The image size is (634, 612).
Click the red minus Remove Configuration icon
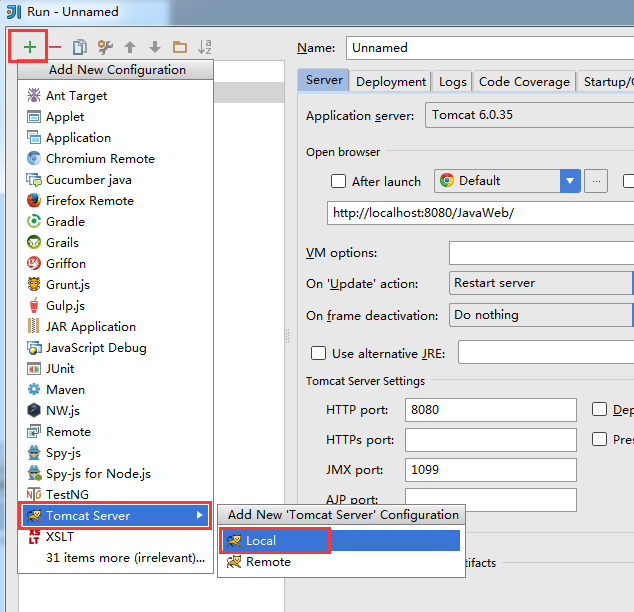(55, 47)
